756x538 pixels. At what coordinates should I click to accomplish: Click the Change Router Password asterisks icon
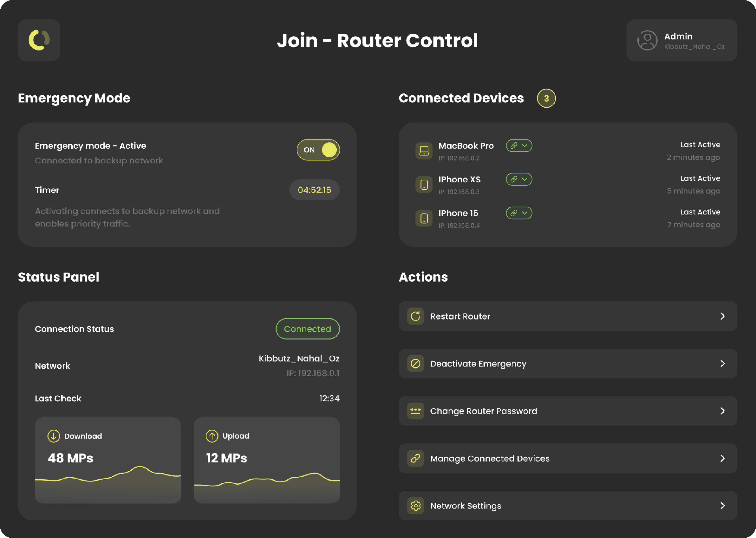point(415,411)
